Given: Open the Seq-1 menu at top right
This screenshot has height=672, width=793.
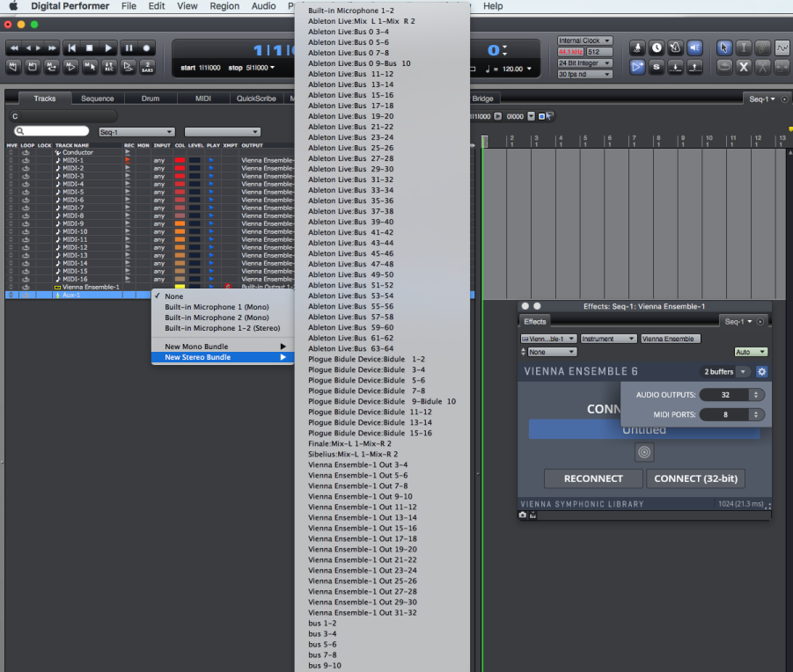Looking at the screenshot, I should click(762, 99).
